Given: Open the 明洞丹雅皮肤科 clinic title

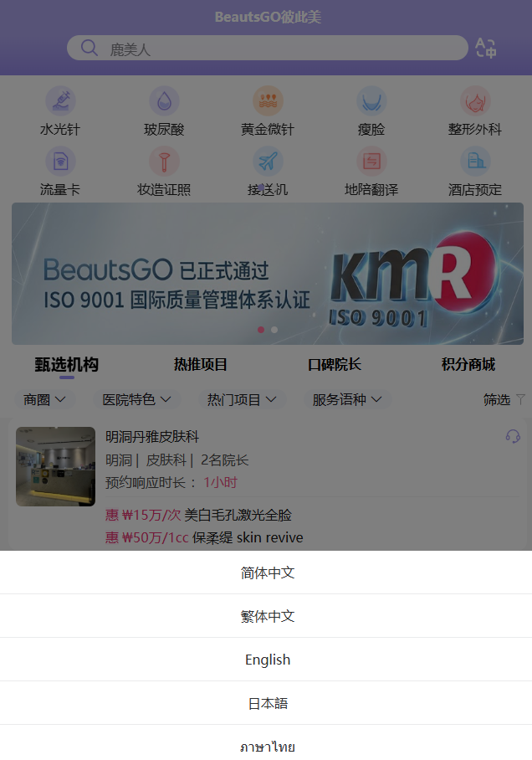Looking at the screenshot, I should [x=152, y=437].
